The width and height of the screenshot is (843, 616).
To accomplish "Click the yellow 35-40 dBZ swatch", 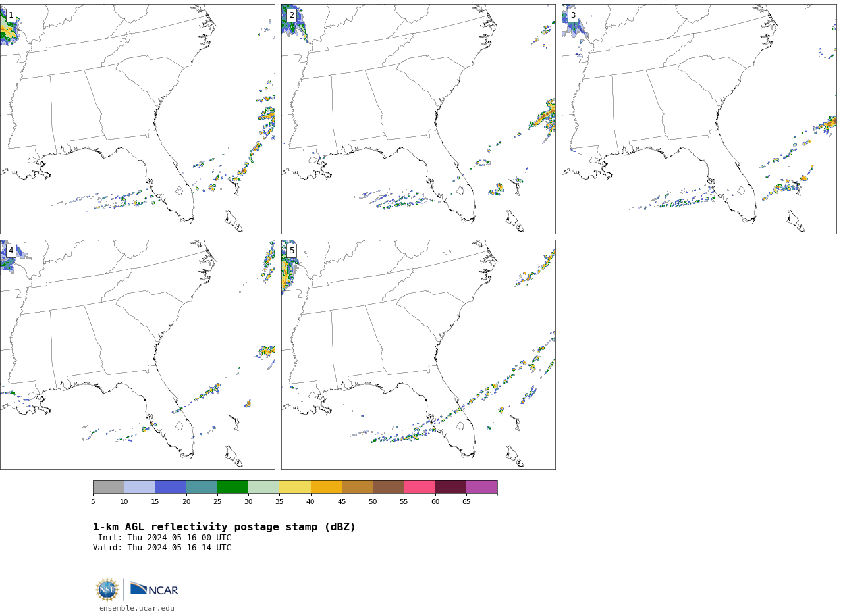I will point(295,487).
